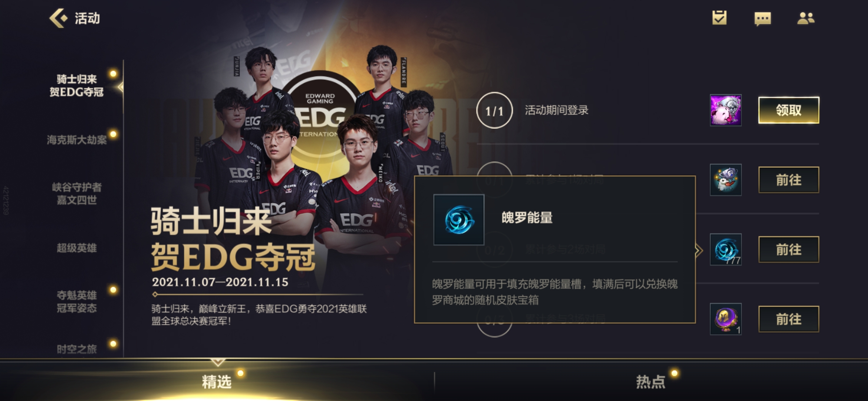The image size is (868, 401).
Task: Open the task checklist icon
Action: tap(719, 17)
